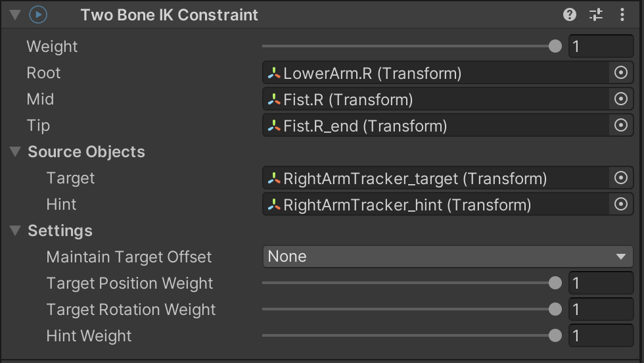This screenshot has width=644, height=363.
Task: Open the Maintain Target Offset dropdown
Action: [x=448, y=257]
